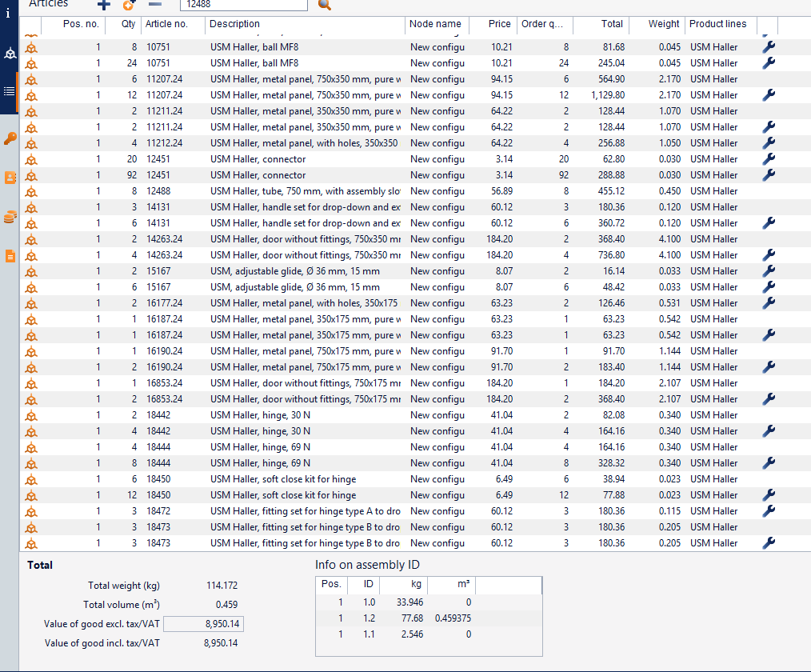Click the orange row icon of article 11212.24
The width and height of the screenshot is (811, 672).
[31, 144]
